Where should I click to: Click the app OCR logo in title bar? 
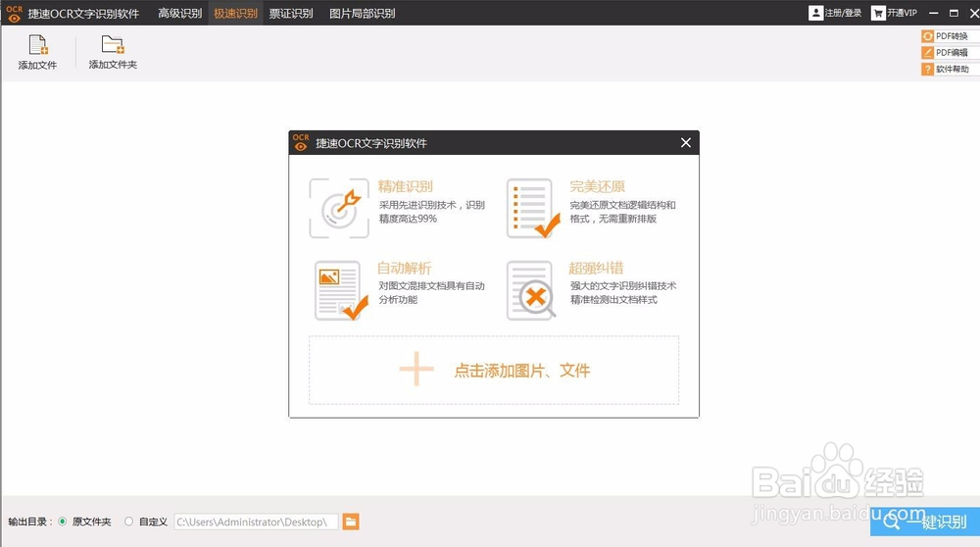click(x=14, y=13)
